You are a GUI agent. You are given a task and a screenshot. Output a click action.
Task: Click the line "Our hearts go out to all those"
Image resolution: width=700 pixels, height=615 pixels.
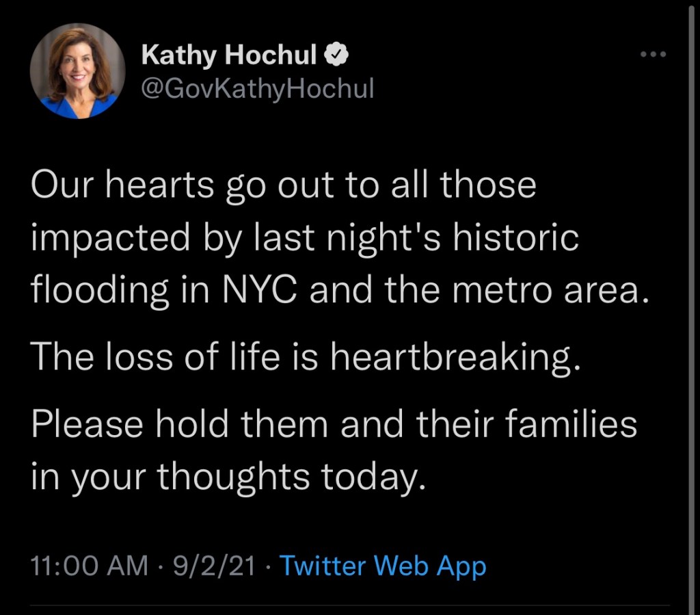pyautogui.click(x=284, y=186)
